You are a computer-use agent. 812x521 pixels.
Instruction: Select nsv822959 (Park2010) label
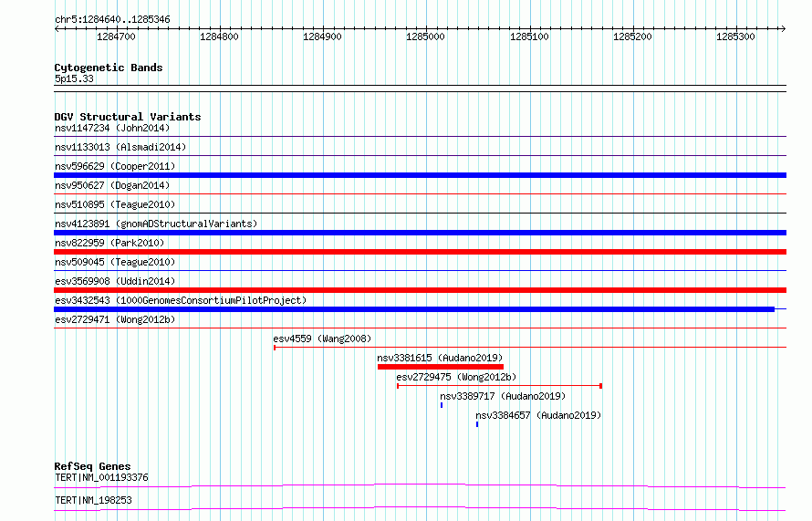[109, 243]
